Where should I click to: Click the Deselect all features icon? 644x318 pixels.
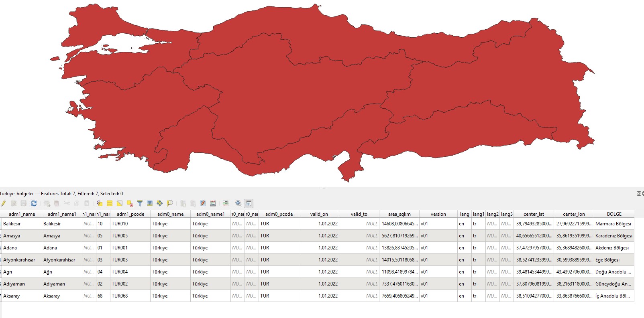(x=130, y=203)
